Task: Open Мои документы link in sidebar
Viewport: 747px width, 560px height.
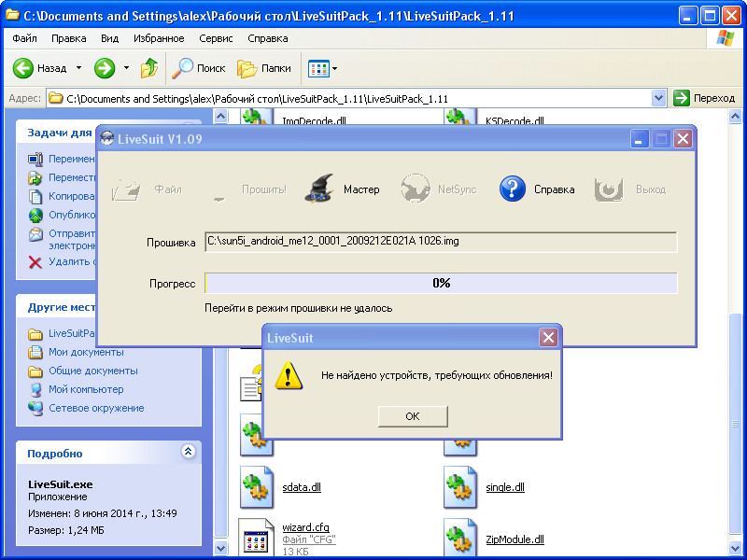Action: point(86,352)
